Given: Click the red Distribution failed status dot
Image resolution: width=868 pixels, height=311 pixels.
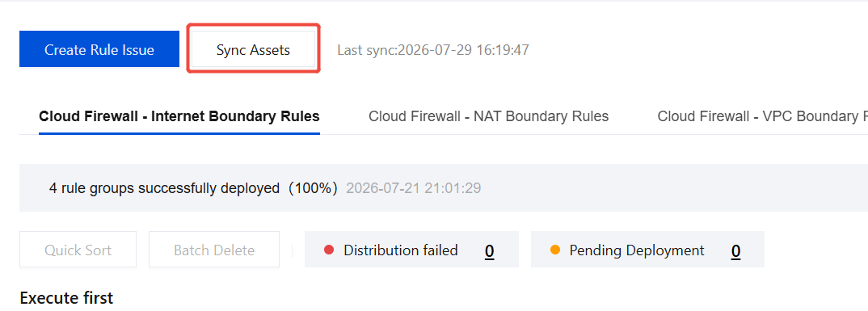Looking at the screenshot, I should tap(329, 250).
